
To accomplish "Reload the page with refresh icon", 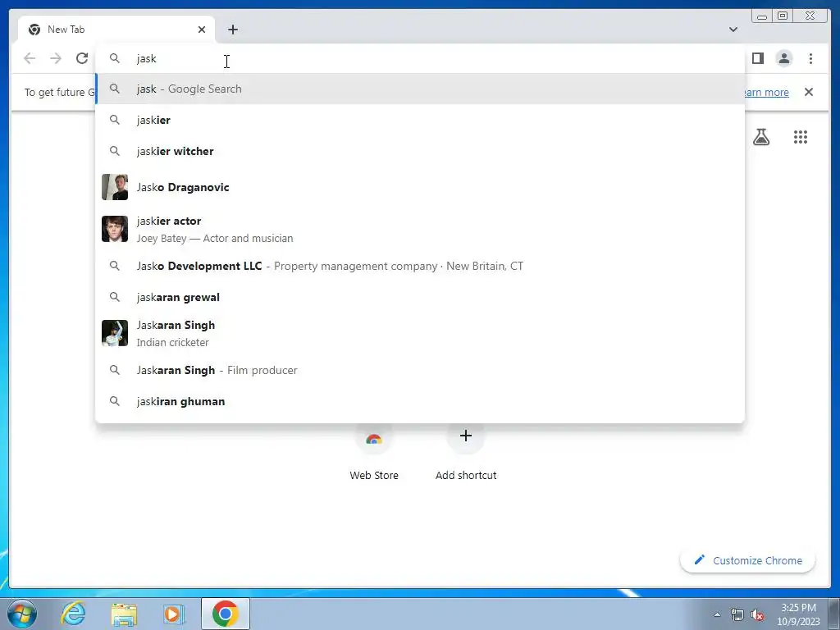I will 82,58.
